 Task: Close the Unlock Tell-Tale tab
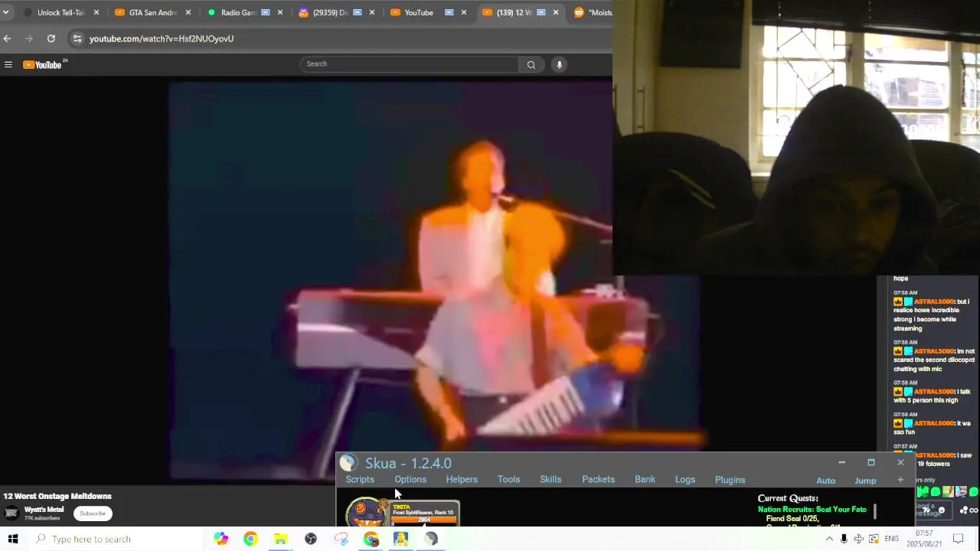point(96,12)
